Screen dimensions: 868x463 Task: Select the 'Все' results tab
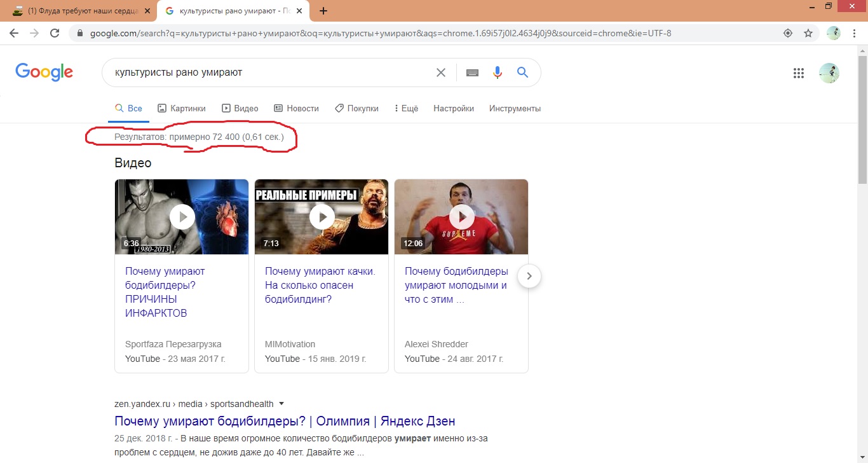128,108
